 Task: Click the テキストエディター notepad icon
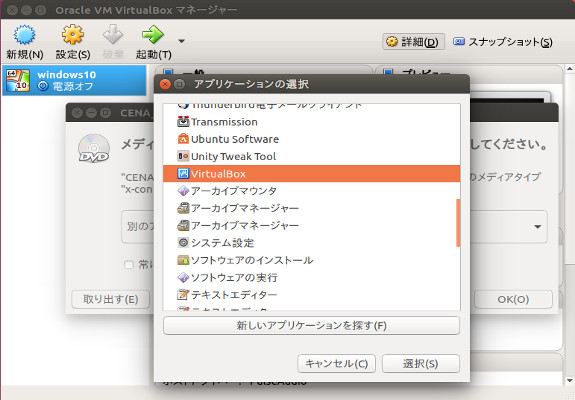click(x=183, y=294)
